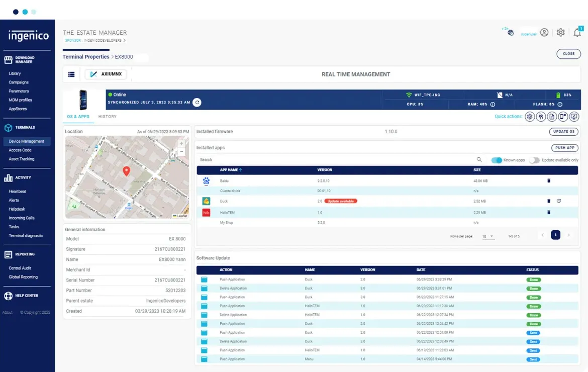Open the settings gear in header
The height and width of the screenshot is (372, 588).
[x=560, y=33]
